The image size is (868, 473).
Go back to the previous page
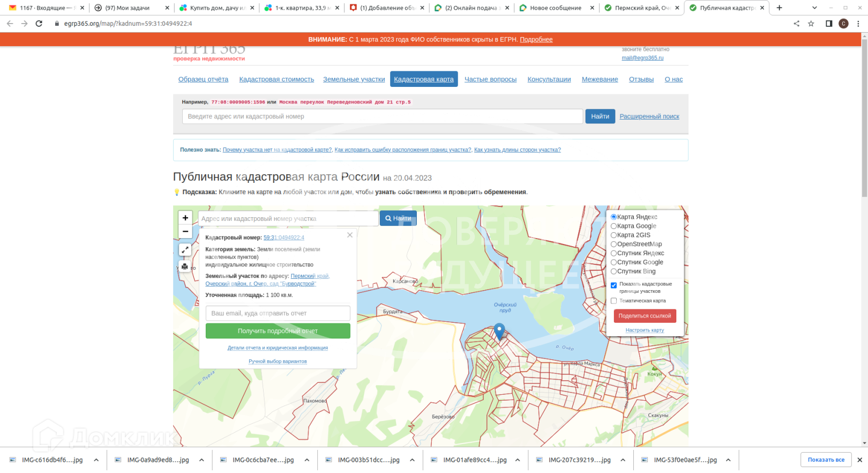click(x=10, y=24)
